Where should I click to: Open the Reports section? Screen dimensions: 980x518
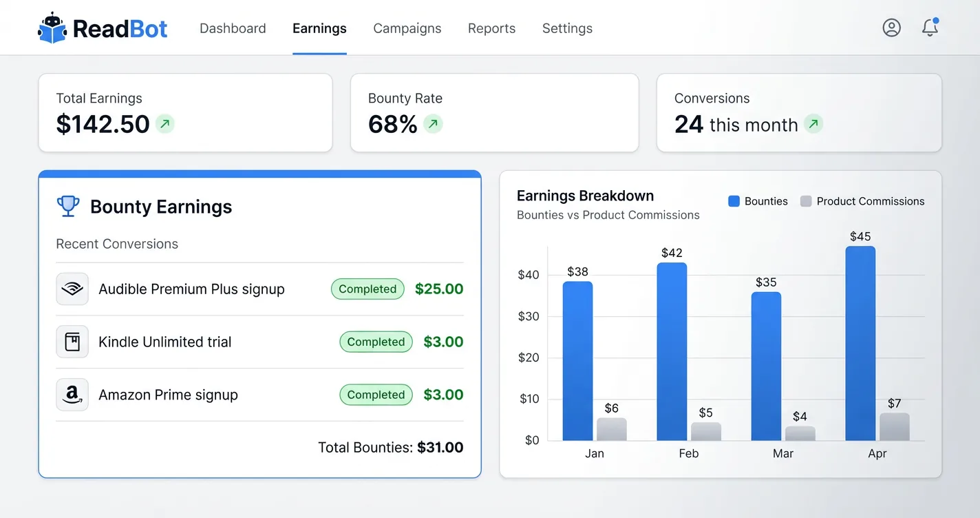click(x=491, y=28)
